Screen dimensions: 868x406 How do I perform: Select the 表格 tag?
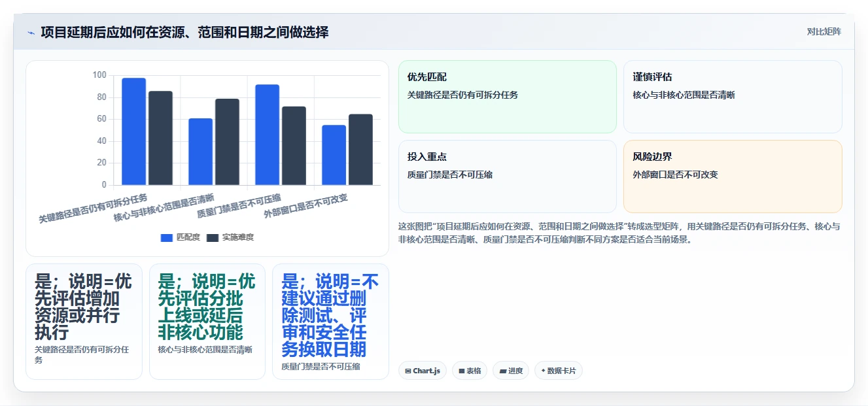coord(470,371)
